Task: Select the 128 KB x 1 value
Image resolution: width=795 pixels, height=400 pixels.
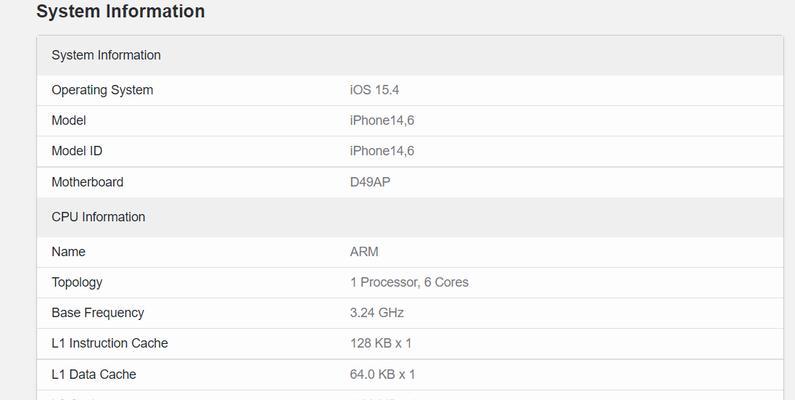Action: click(x=381, y=343)
